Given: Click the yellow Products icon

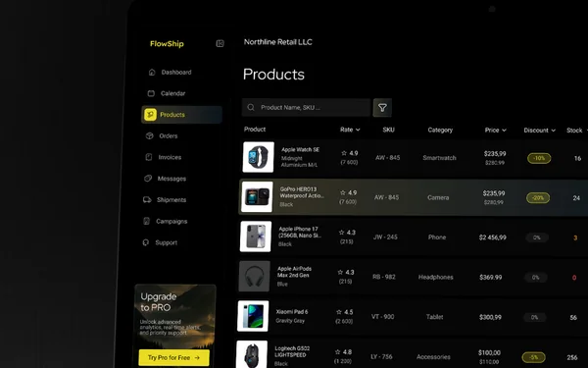Looking at the screenshot, I should point(150,115).
